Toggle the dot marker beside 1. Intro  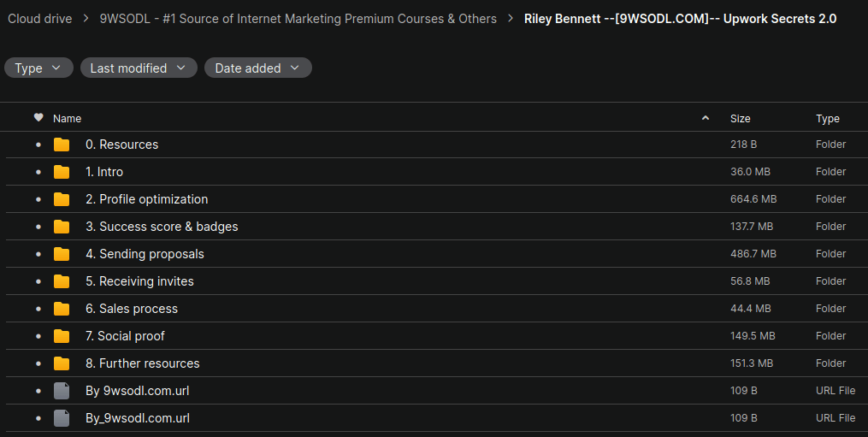coord(38,172)
